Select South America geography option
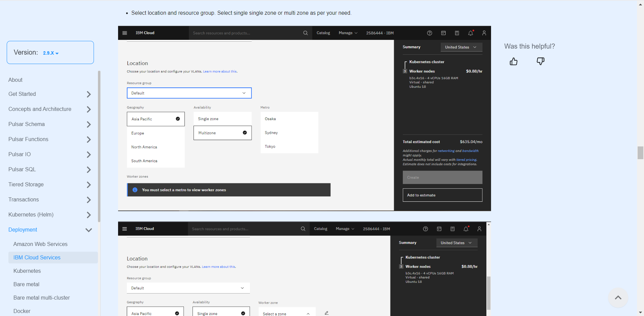 coord(156,161)
